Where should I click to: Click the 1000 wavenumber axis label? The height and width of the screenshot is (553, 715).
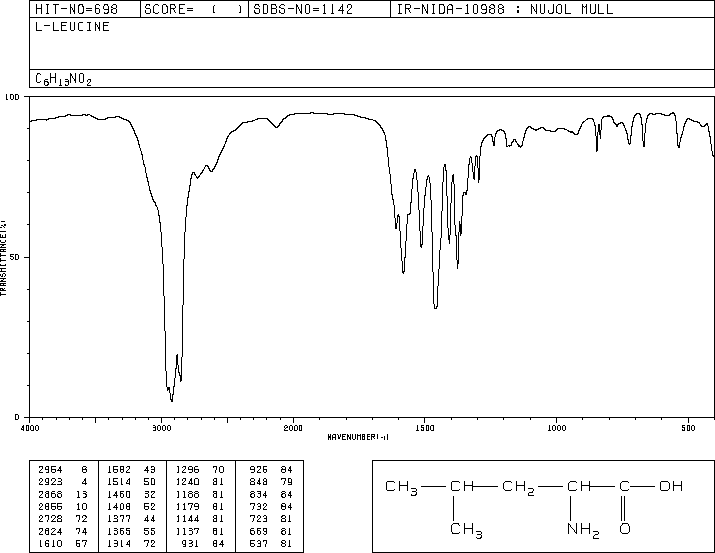556,428
